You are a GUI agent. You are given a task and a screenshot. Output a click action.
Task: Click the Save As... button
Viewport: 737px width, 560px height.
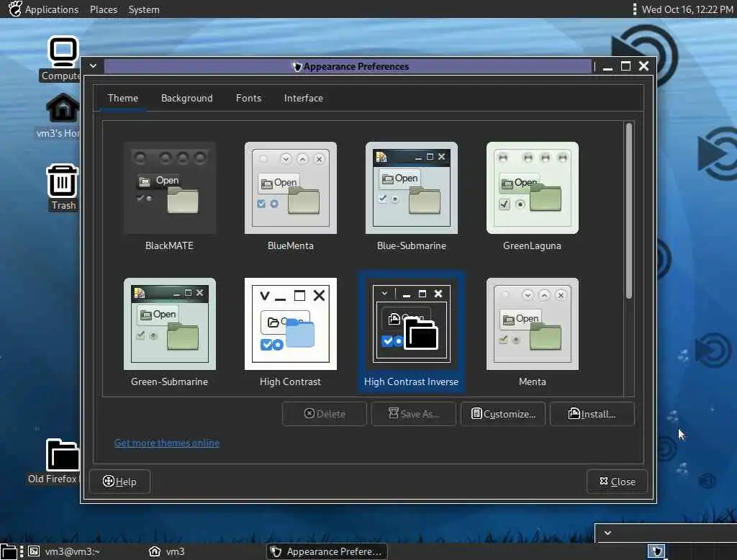coord(414,414)
